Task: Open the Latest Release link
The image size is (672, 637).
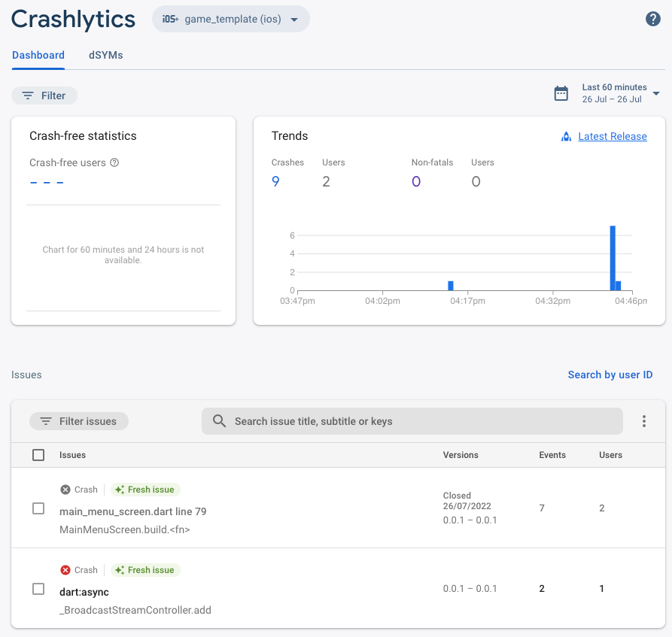Action: [x=613, y=136]
